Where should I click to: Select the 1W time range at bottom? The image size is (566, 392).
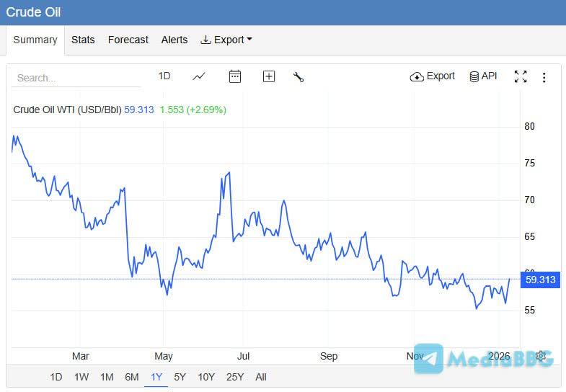[81, 377]
